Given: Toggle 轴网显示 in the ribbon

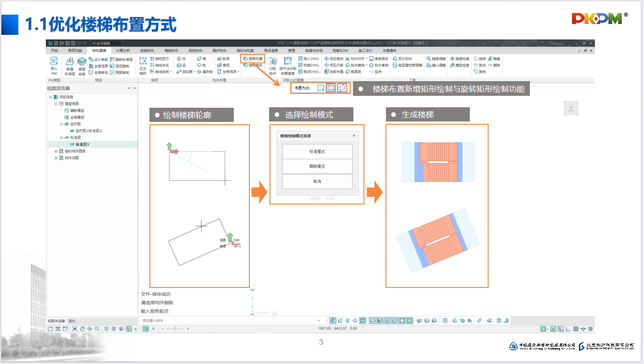Looking at the screenshot, I should click(159, 59).
